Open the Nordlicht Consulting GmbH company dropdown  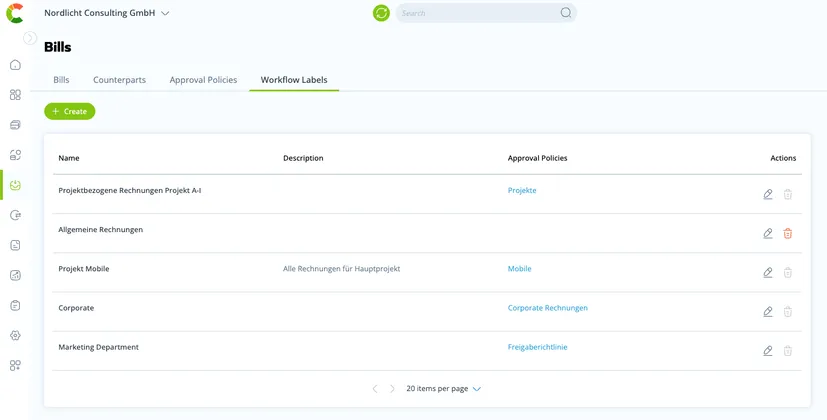point(107,13)
